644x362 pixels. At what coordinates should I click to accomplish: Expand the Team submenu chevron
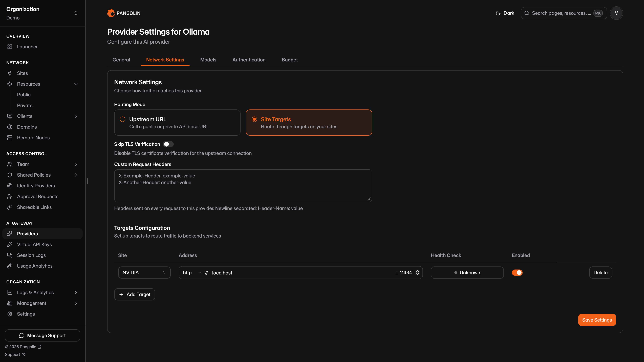(76, 164)
